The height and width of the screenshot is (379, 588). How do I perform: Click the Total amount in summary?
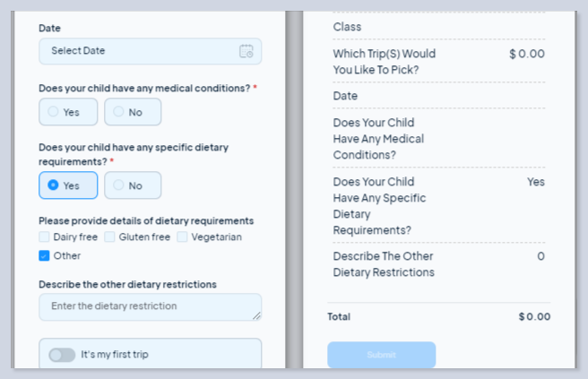[534, 316]
